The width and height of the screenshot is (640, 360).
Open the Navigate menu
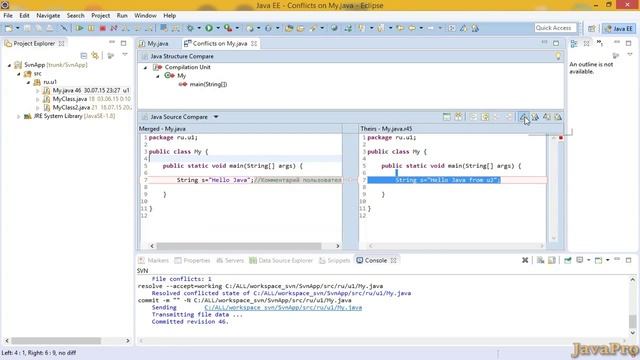point(48,16)
